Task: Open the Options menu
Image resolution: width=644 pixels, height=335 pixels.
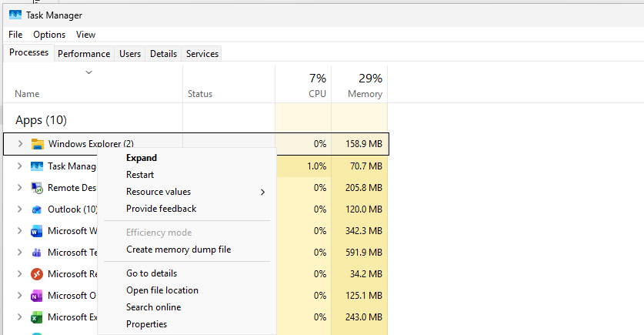Action: point(49,35)
